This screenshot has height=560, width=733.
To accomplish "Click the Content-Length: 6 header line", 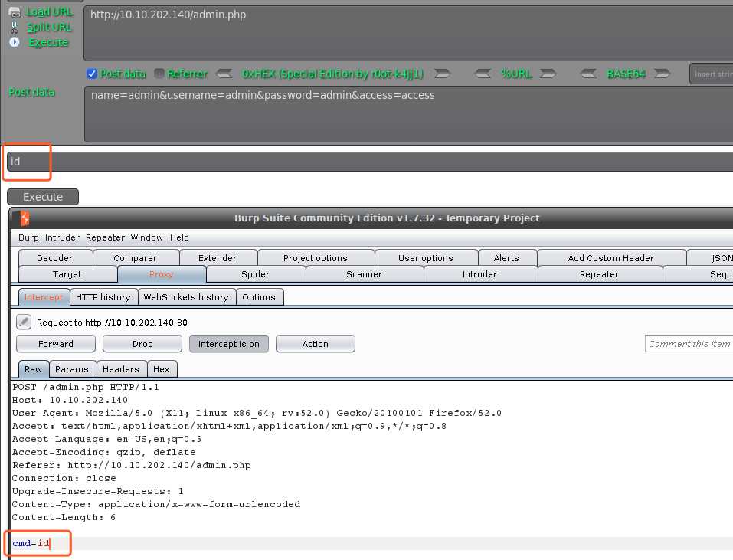I will [x=64, y=517].
